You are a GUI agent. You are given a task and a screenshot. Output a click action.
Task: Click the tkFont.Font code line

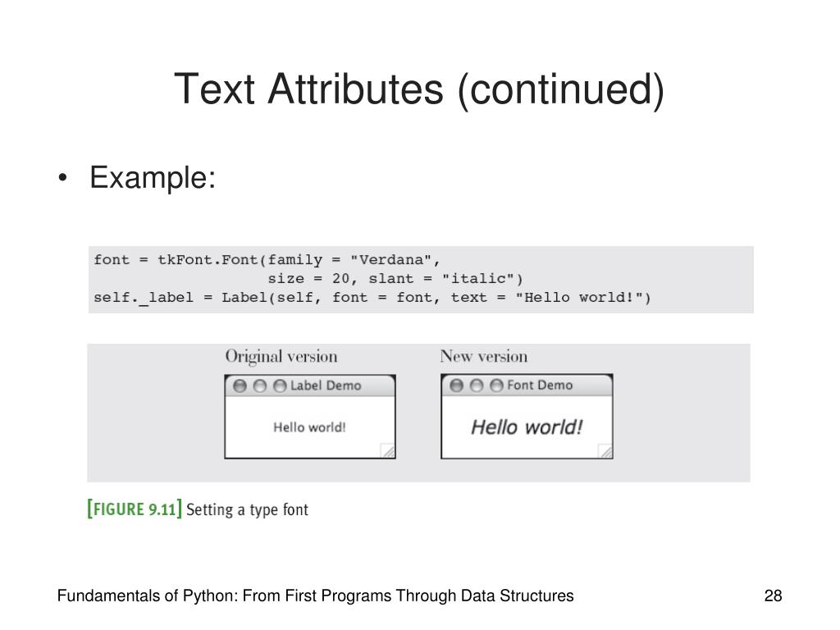(x=267, y=260)
